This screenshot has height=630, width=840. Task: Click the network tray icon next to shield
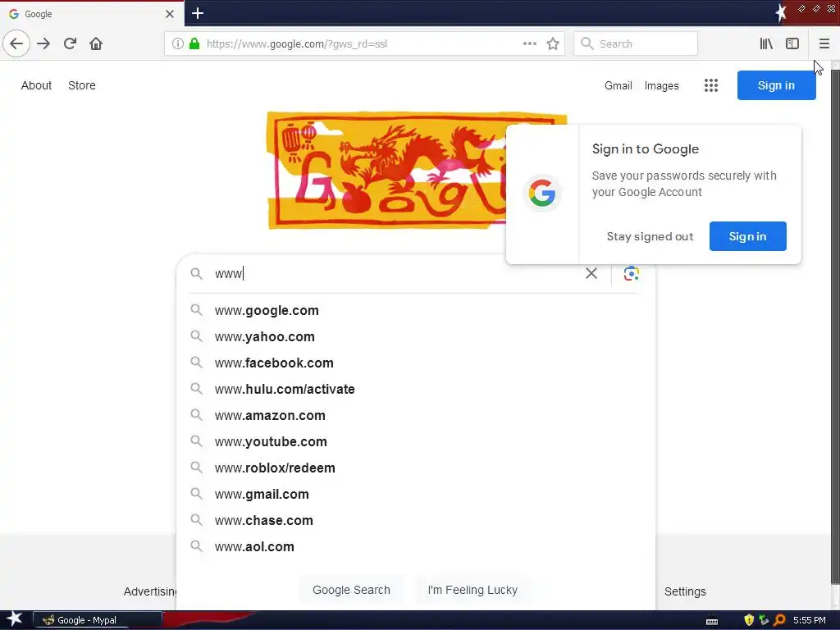pyautogui.click(x=764, y=620)
